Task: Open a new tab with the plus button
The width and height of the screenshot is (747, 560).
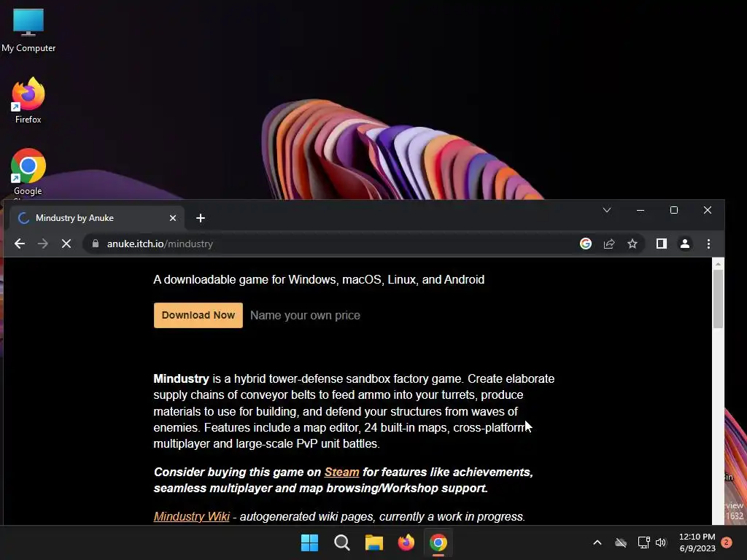Action: click(201, 218)
